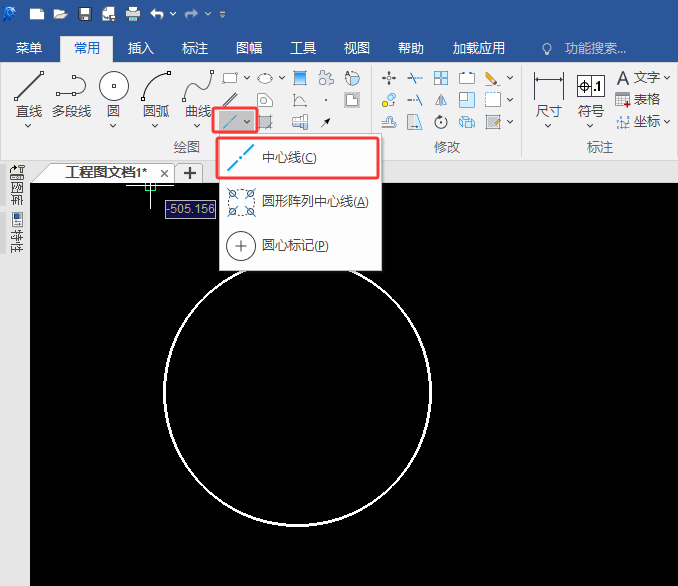The width and height of the screenshot is (678, 586).
Task: Click the trim tool icon
Action: 415,78
